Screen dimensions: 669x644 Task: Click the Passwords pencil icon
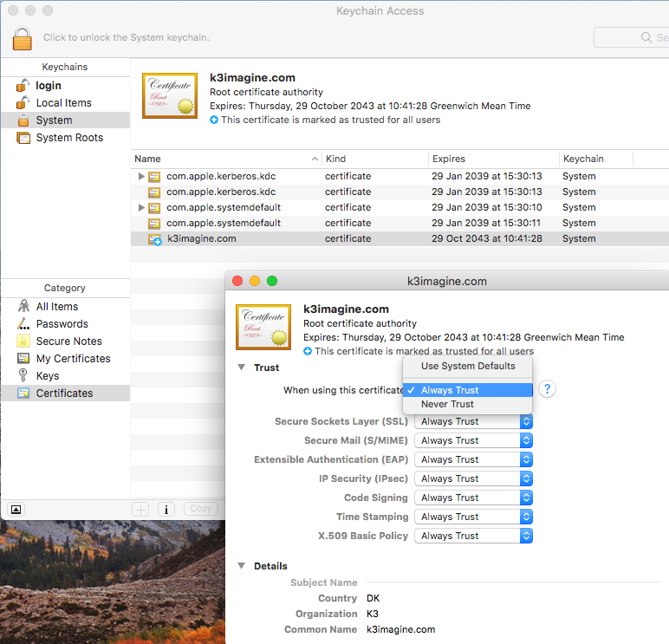tap(23, 324)
